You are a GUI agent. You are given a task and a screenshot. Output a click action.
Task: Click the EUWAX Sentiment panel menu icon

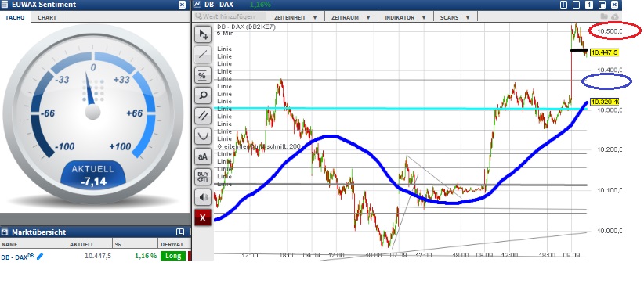click(x=4, y=5)
